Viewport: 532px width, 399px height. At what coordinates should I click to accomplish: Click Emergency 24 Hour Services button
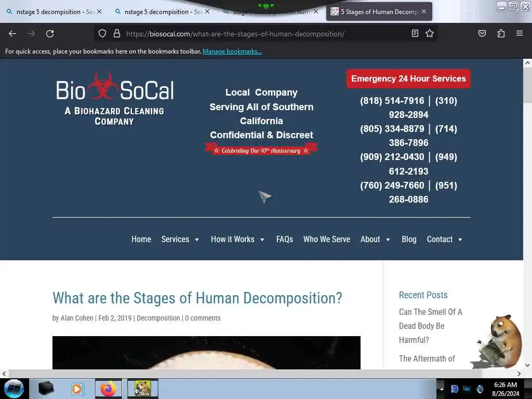[408, 79]
